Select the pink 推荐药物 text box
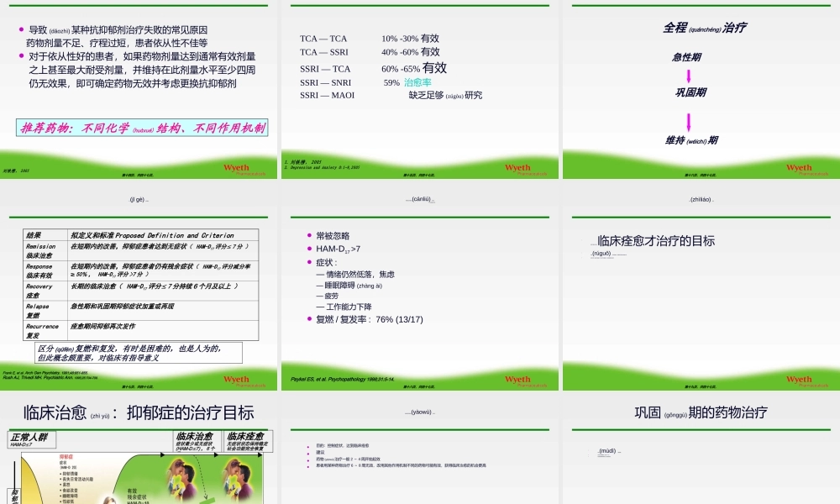This screenshot has height=504, width=840. [143, 130]
